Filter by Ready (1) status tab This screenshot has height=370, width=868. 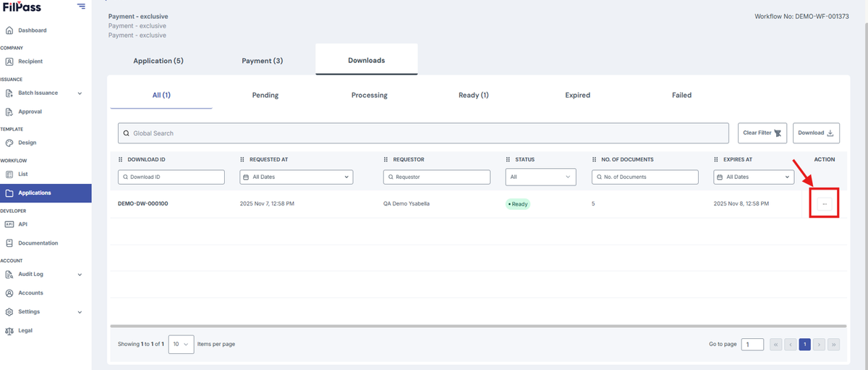[x=474, y=95]
